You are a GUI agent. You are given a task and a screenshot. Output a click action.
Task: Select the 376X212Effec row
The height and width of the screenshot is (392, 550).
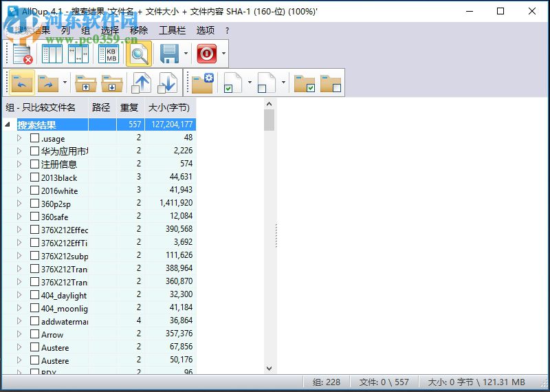[99, 230]
